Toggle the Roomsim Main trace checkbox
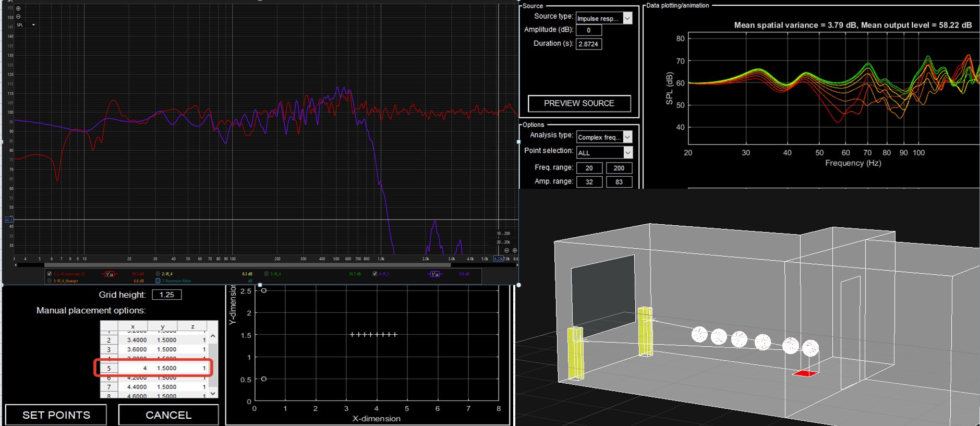The height and width of the screenshot is (426, 980). 158,281
